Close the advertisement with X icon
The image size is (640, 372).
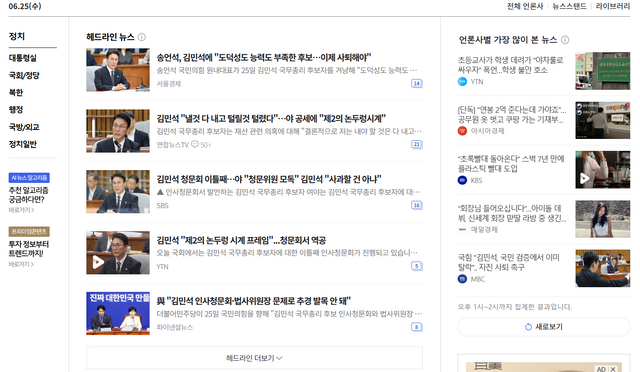coord(613,369)
